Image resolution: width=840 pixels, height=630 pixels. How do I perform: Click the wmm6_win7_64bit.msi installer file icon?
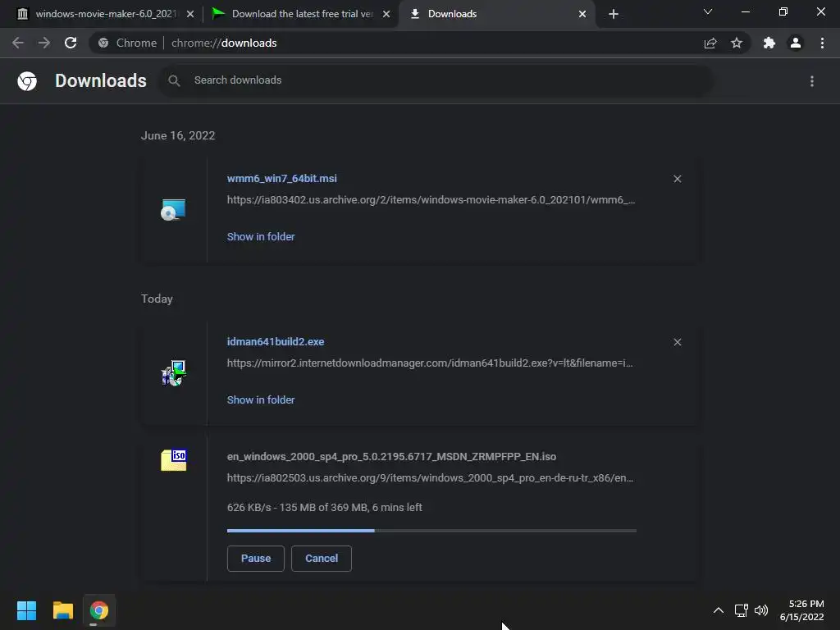pyautogui.click(x=174, y=209)
